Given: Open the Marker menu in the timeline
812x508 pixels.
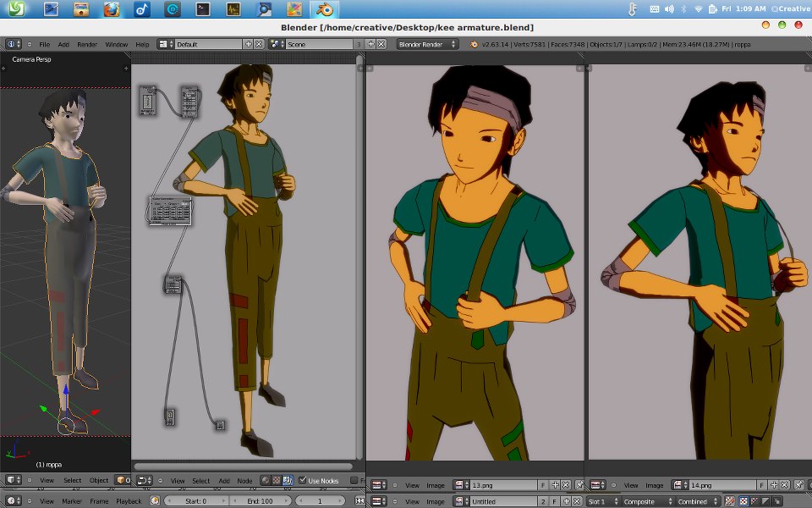Looking at the screenshot, I should tap(71, 501).
